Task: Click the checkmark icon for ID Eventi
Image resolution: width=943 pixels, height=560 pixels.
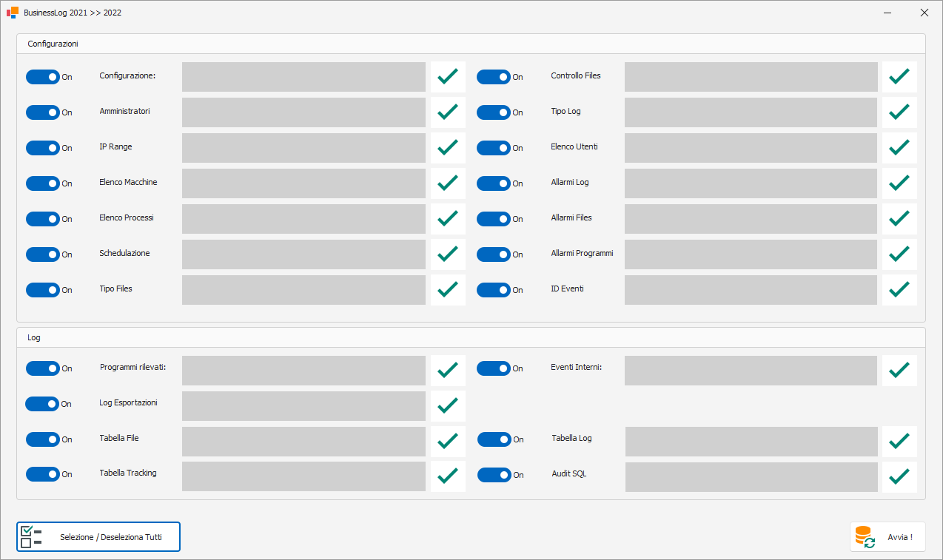Action: coord(899,289)
